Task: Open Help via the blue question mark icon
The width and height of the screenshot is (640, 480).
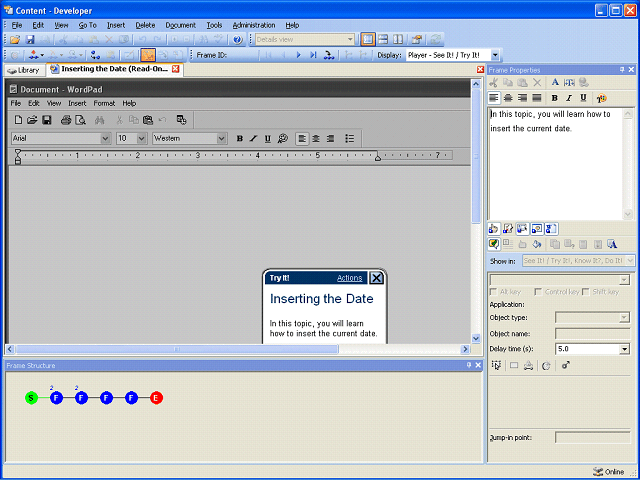Action: (238, 40)
